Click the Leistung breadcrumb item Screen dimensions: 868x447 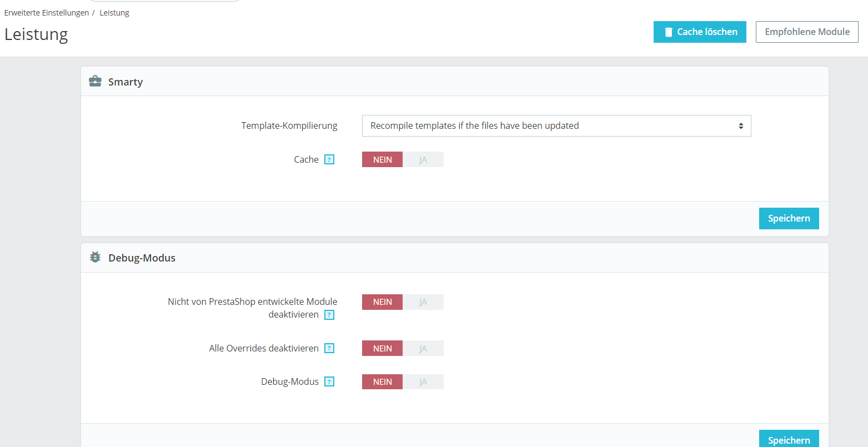[x=114, y=13]
